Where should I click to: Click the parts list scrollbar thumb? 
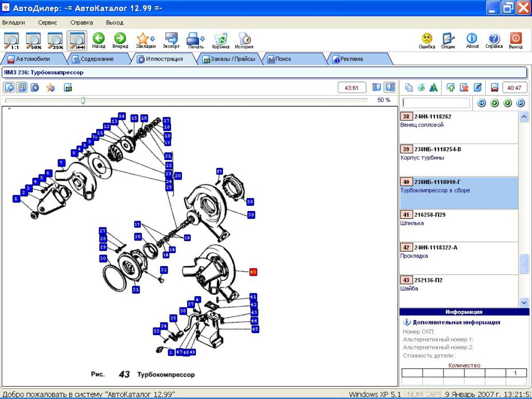point(524,264)
